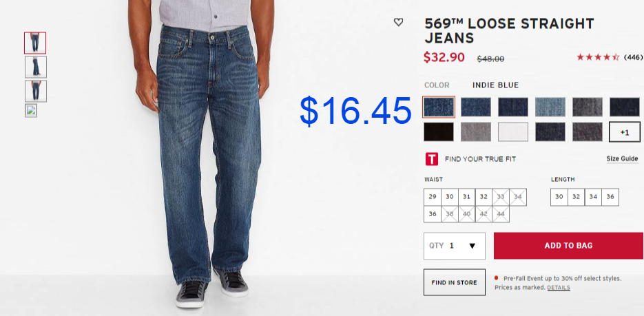Image resolution: width=644 pixels, height=316 pixels.
Task: View the first front-view thumbnail
Action: [x=35, y=43]
